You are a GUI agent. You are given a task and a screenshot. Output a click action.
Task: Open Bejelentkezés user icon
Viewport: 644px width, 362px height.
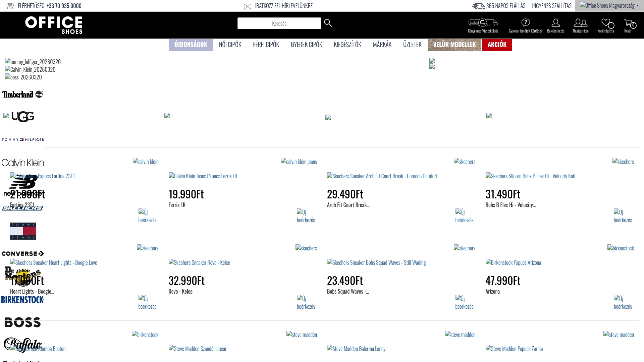[556, 22]
